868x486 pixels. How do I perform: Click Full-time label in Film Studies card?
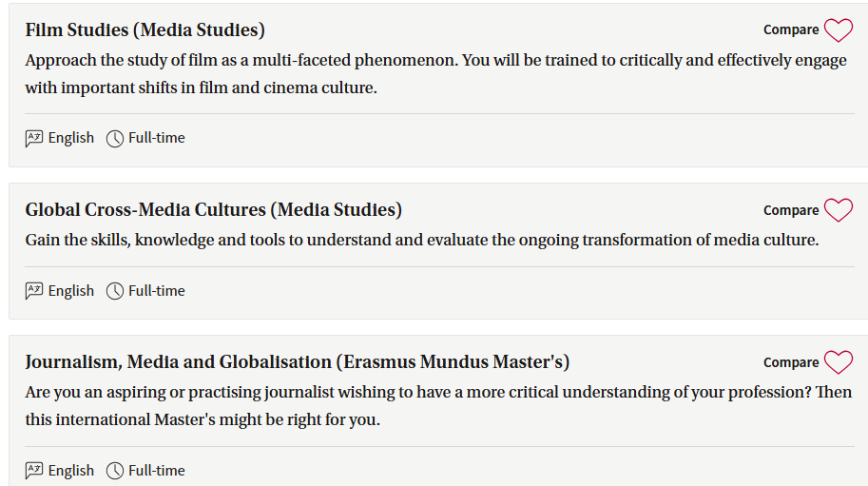click(x=157, y=138)
